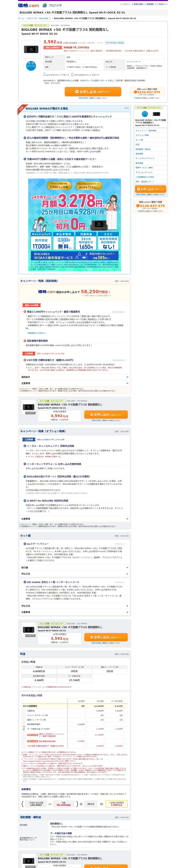
Task: Click the 27,720円 データ端末代金 cell
Action: [74, 680]
